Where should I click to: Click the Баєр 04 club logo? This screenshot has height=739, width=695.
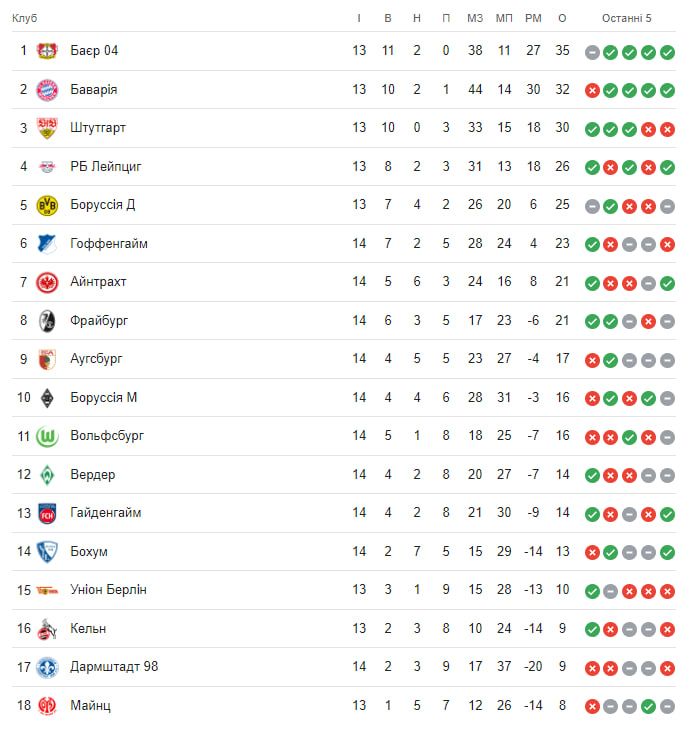coord(47,51)
